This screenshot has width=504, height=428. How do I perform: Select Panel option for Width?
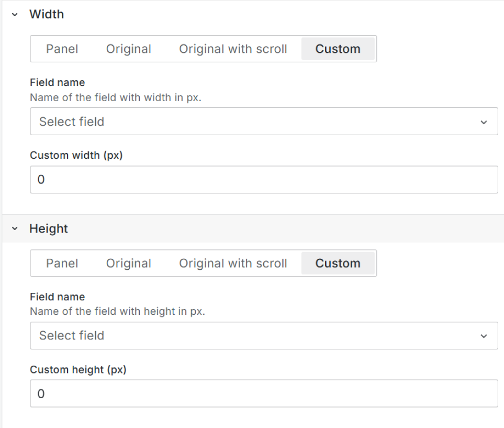point(62,49)
